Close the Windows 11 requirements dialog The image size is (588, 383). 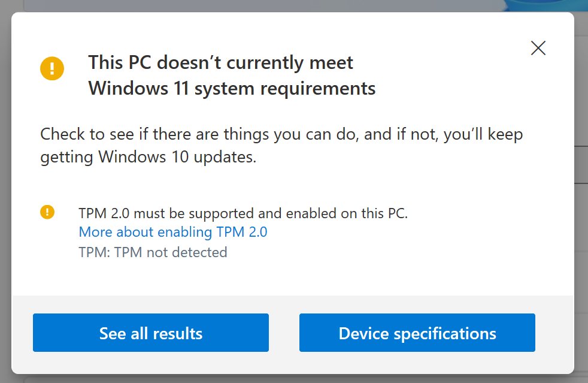(538, 48)
